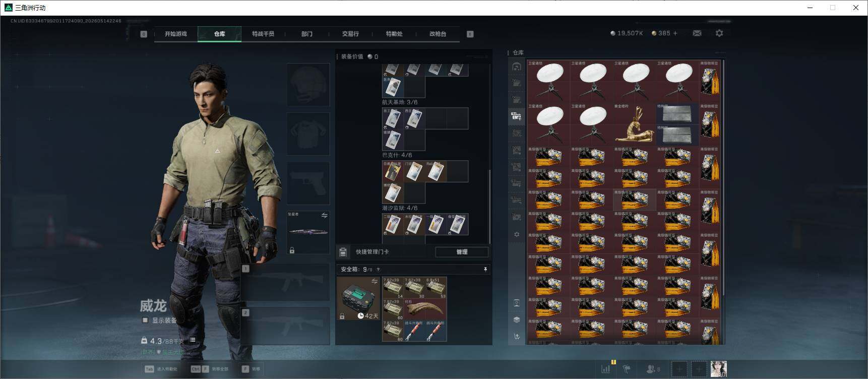Minimize the 三角洲行动 window
This screenshot has width=868, height=379.
[810, 8]
